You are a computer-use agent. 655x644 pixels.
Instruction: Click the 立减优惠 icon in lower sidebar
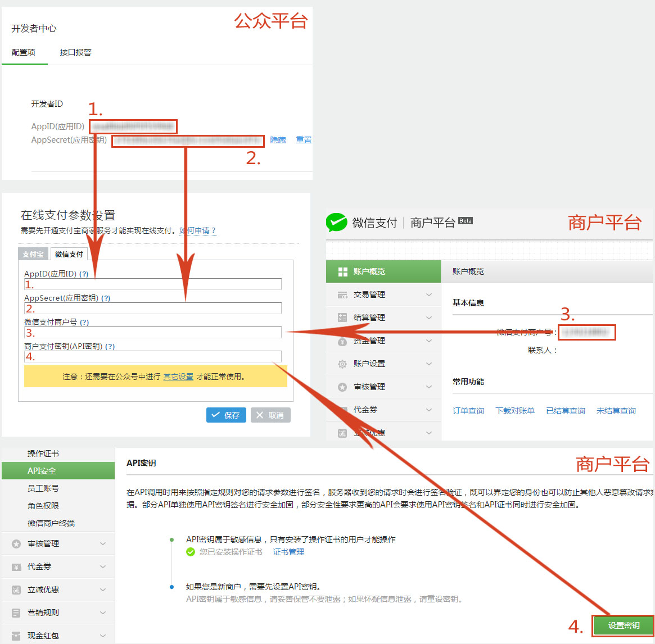(16, 589)
